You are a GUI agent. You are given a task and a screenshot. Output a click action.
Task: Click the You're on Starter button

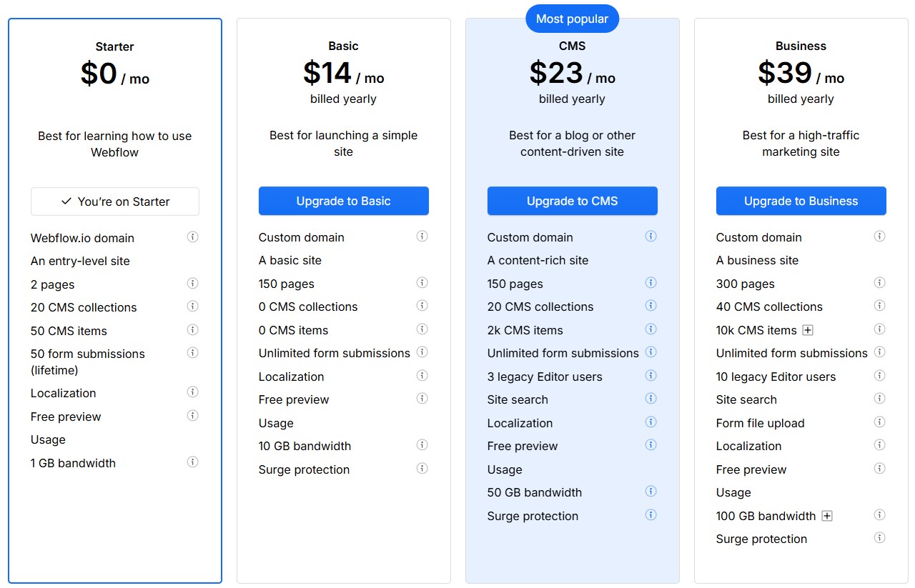[x=115, y=201]
